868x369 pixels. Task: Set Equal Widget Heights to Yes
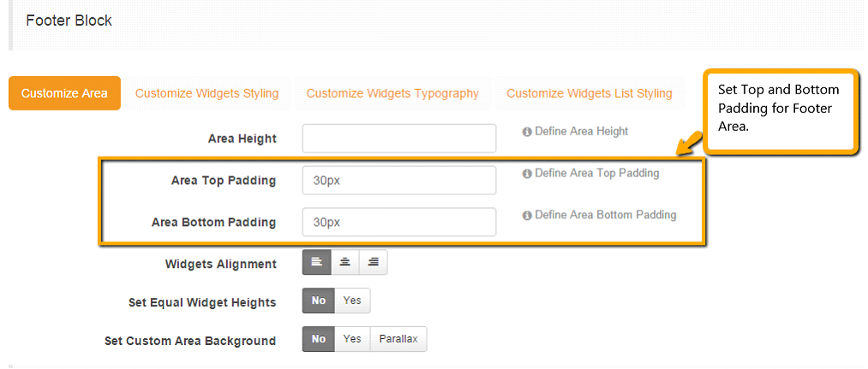(352, 301)
